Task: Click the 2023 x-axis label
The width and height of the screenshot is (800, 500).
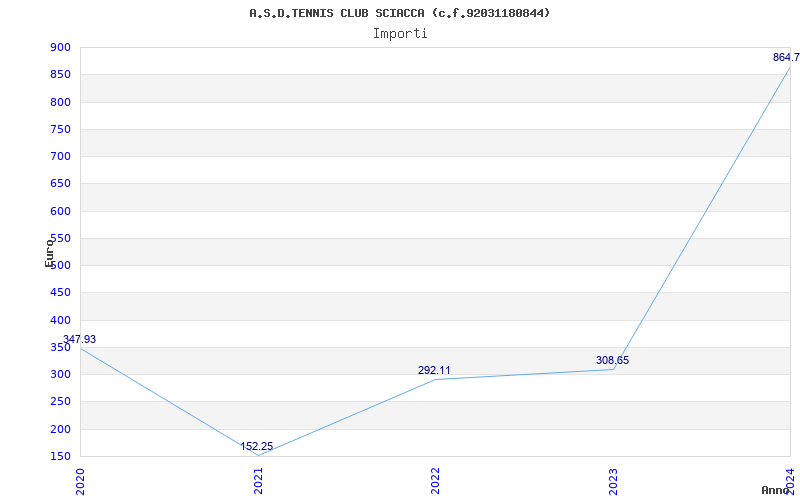Action: 613,482
